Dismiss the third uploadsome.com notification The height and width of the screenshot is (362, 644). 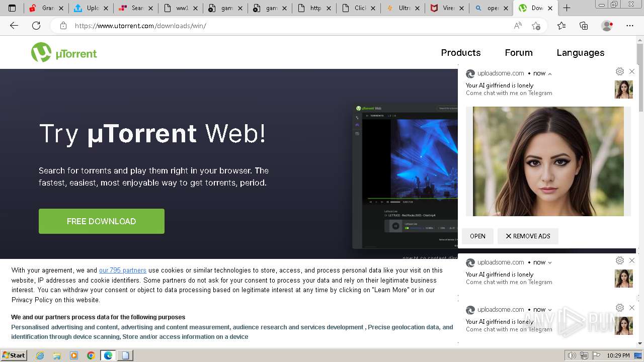coord(632,308)
